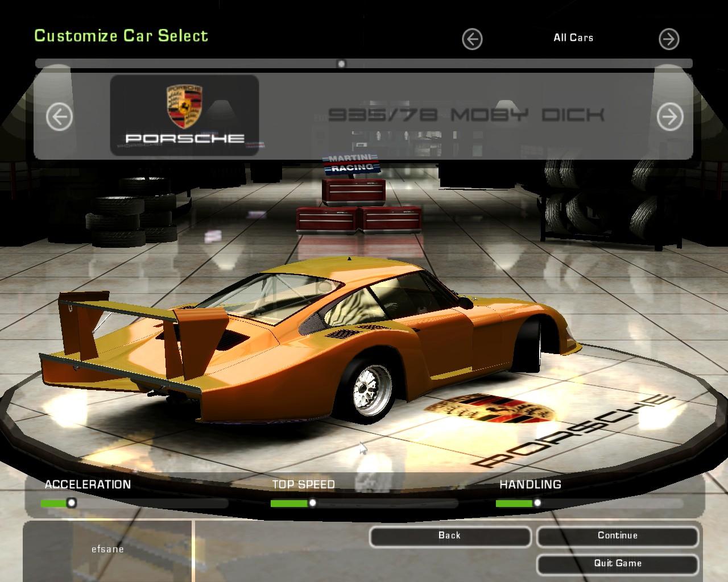The width and height of the screenshot is (728, 582).
Task: Click the efsane profile name
Action: (x=107, y=550)
